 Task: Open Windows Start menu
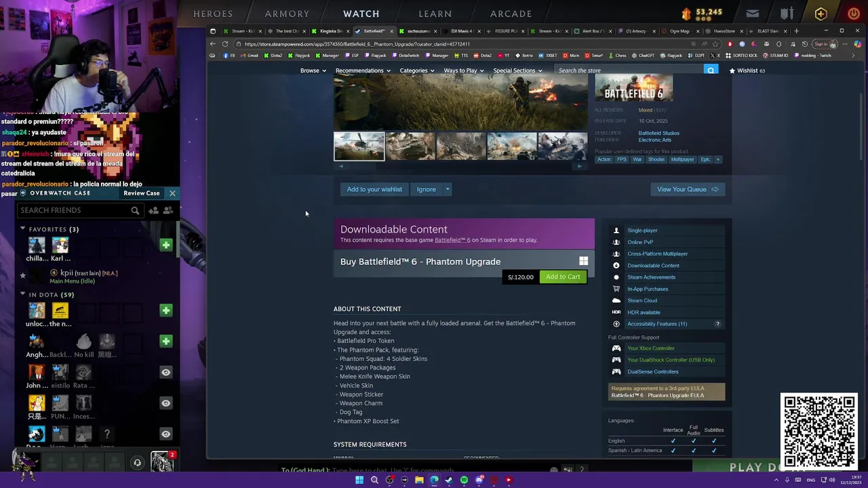point(359,480)
